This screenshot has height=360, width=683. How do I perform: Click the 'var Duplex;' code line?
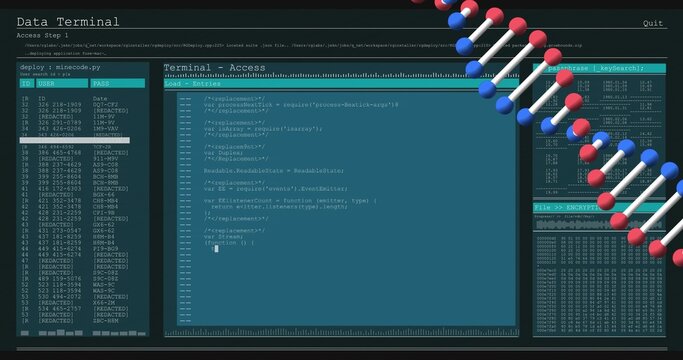[223, 153]
